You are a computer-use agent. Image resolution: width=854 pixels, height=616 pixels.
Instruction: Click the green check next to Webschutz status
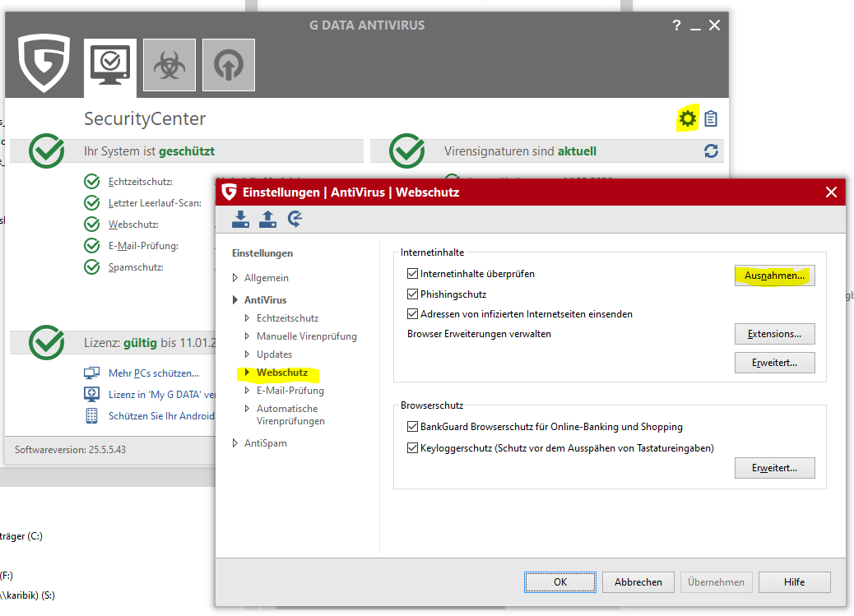point(91,224)
